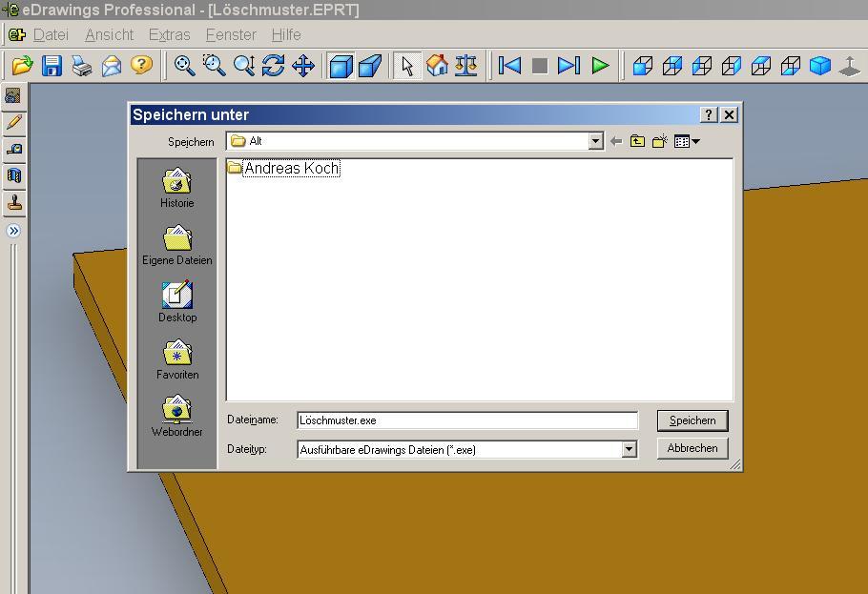The image size is (868, 594).
Task: Open the Hilfe menu
Action: 286,35
